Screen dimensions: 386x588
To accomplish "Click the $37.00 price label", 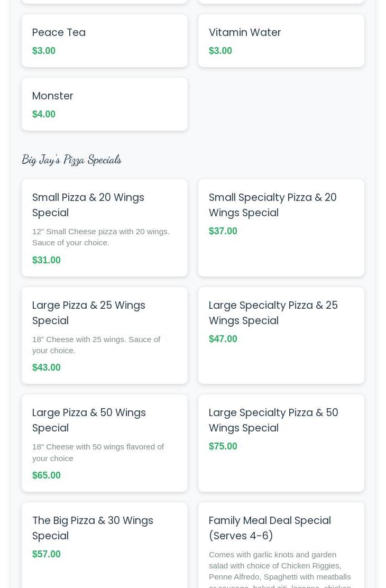I will 223,231.
